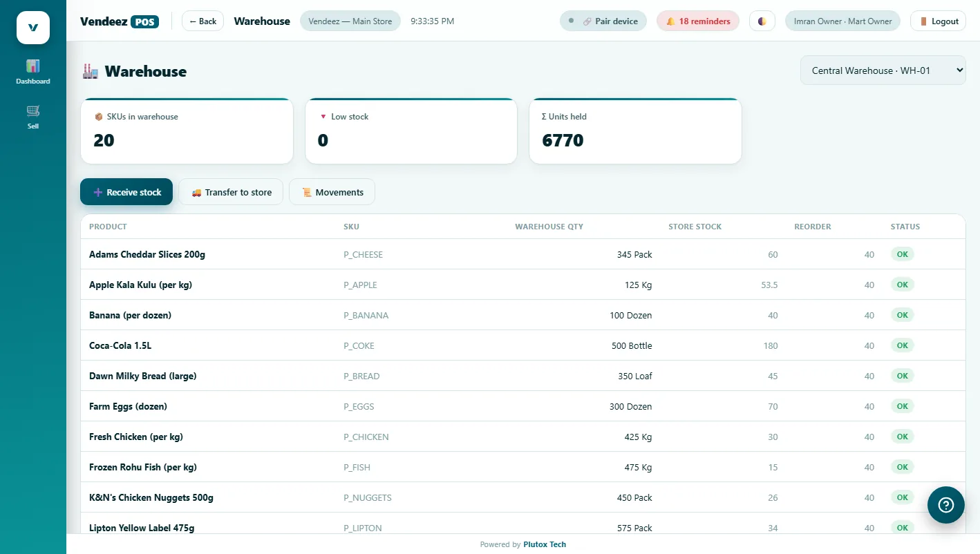Image resolution: width=980 pixels, height=554 pixels.
Task: Open the help question mark button
Action: pyautogui.click(x=945, y=505)
